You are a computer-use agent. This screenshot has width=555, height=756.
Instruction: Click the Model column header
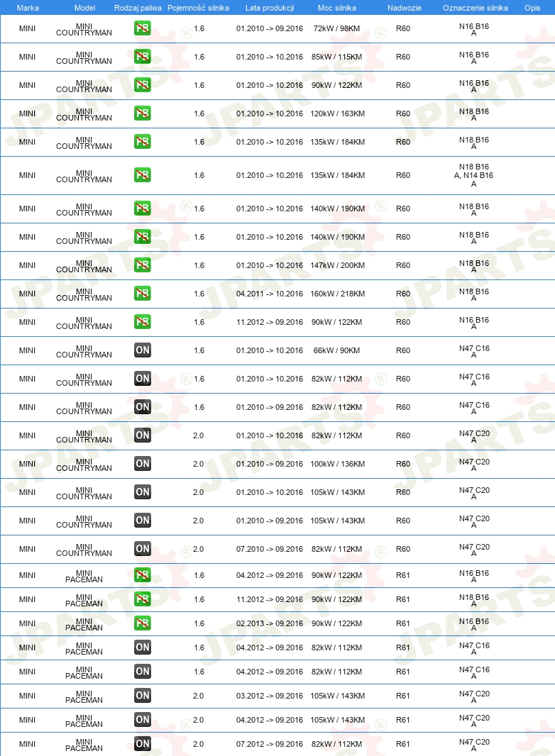click(84, 8)
